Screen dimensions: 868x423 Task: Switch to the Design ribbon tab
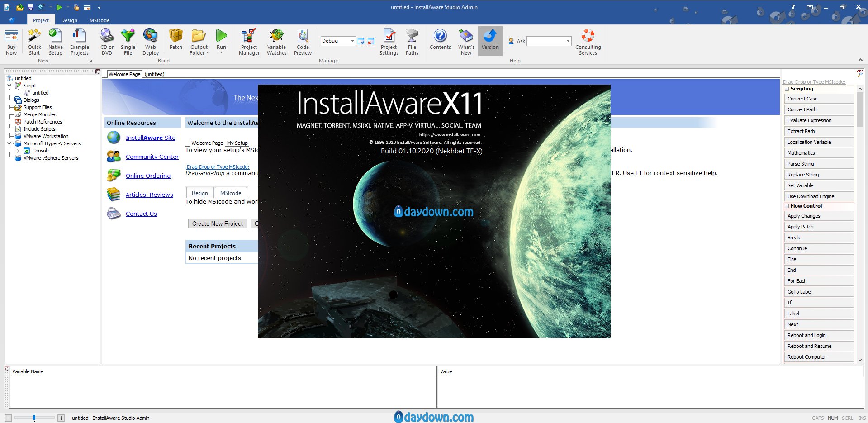click(x=69, y=20)
